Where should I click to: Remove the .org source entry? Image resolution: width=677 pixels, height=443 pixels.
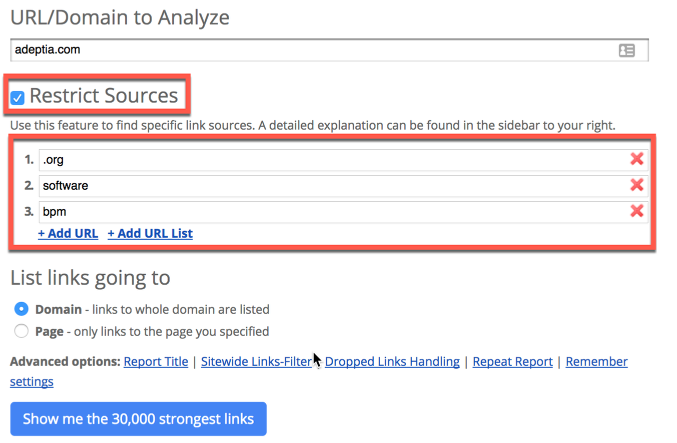pos(637,159)
